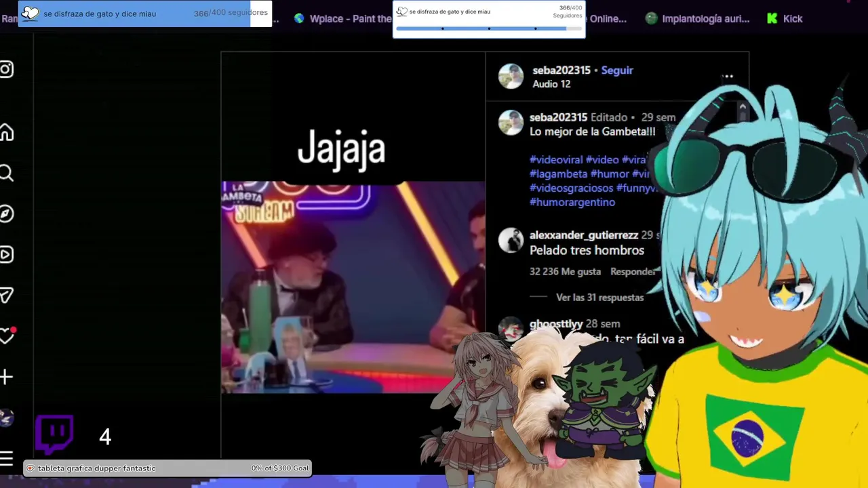The image size is (868, 488).
Task: Click alexxander_gutierrezz avatar
Action: [511, 241]
